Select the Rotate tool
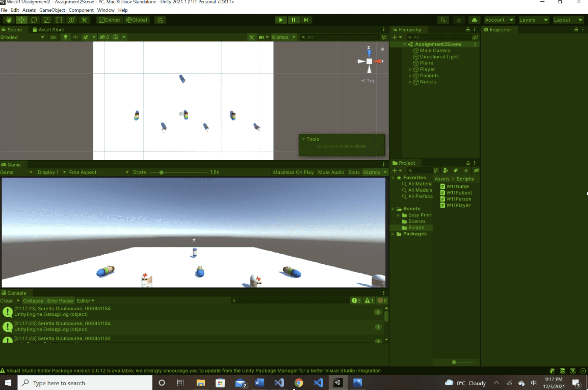 (34, 20)
